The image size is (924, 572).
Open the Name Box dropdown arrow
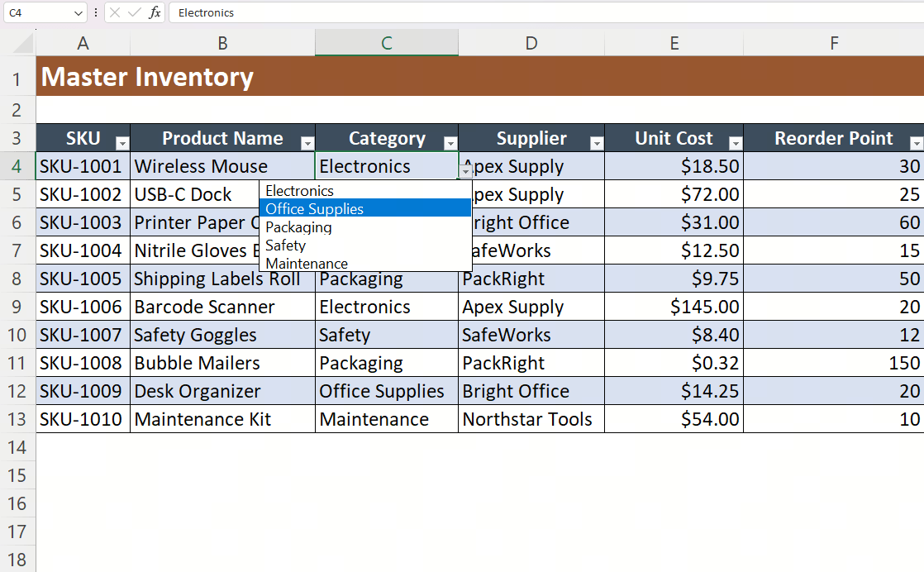click(x=79, y=13)
